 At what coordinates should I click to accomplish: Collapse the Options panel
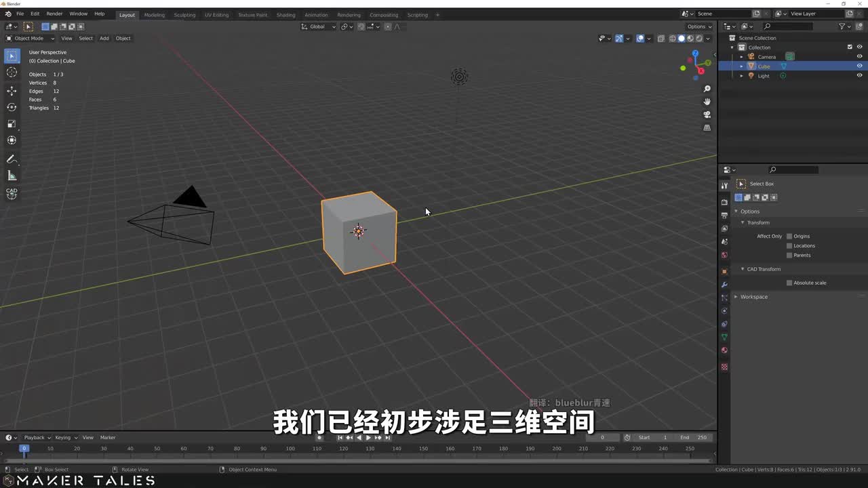pos(736,211)
